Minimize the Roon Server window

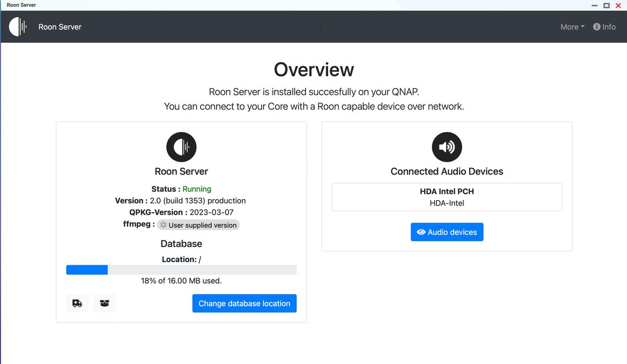pos(595,5)
